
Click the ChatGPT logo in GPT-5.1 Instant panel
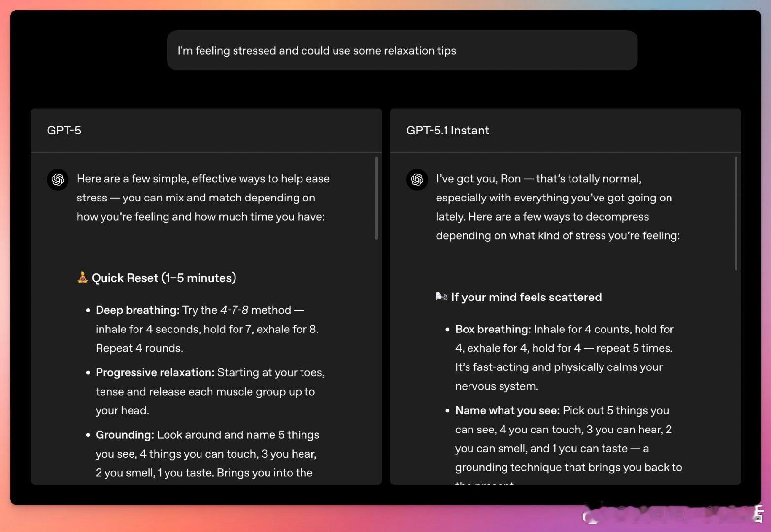pos(417,179)
